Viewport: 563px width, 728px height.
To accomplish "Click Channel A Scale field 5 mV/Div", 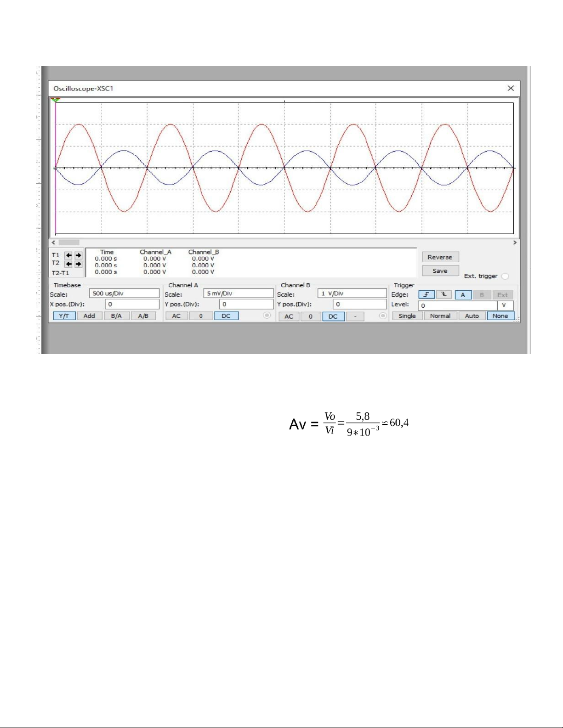I will point(239,293).
